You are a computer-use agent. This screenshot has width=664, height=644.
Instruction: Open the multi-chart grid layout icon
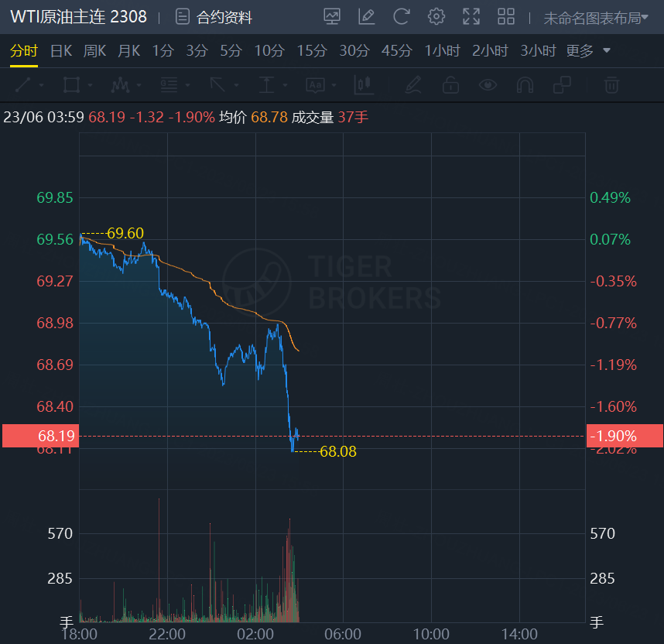[x=506, y=16]
